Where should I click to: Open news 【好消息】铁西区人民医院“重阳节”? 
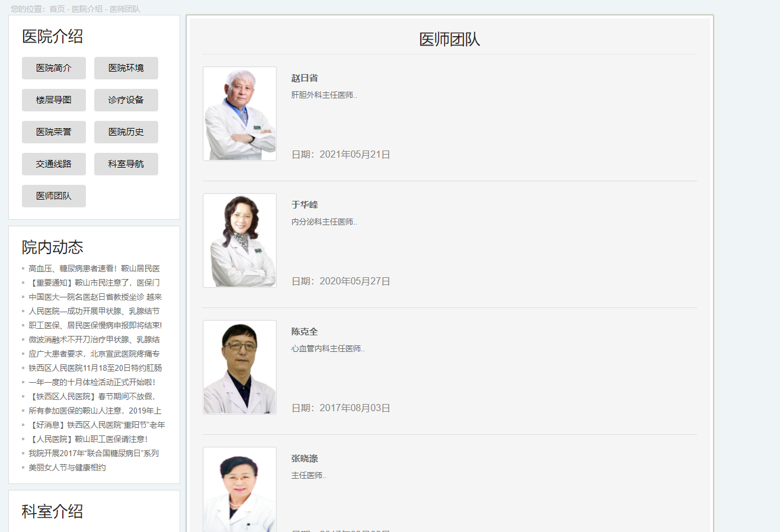[x=97, y=425]
